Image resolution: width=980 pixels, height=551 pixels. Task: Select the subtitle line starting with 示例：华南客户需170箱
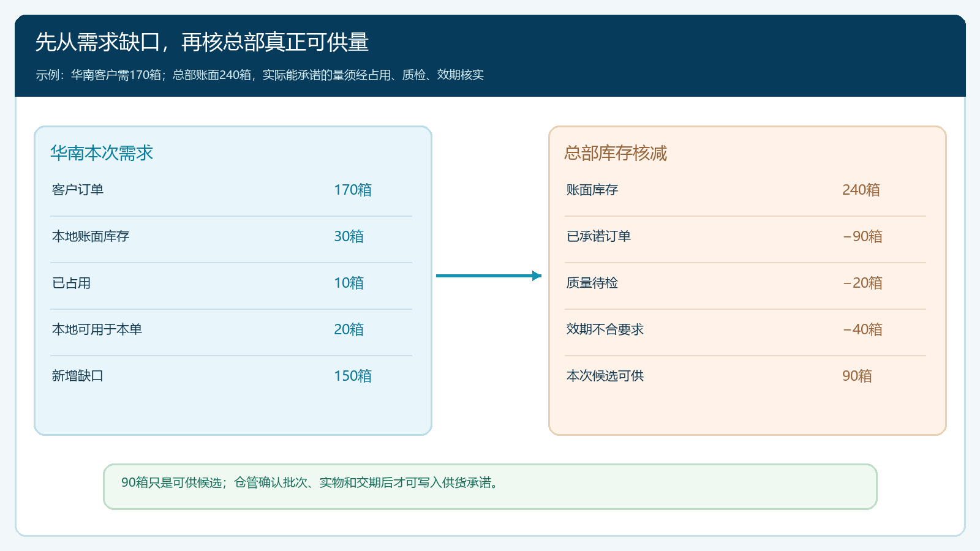click(260, 75)
